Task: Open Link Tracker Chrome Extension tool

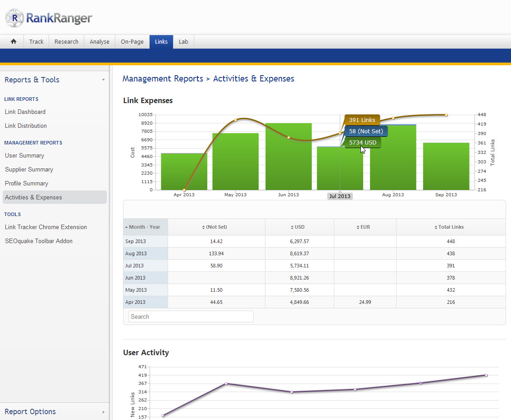Action: point(46,227)
